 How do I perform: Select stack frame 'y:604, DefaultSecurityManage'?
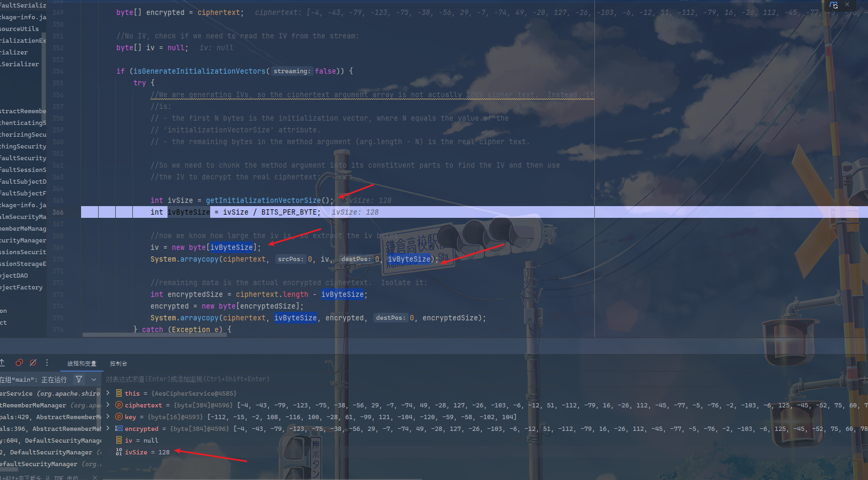click(50, 440)
